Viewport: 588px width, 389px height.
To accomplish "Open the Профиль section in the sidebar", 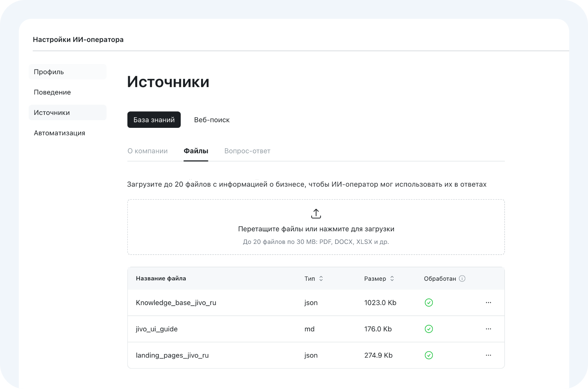I will point(68,72).
